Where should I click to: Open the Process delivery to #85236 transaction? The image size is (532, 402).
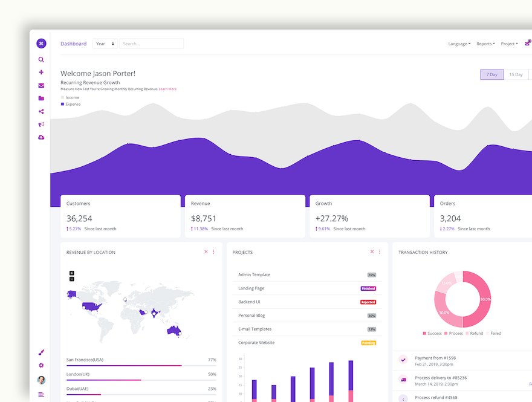coord(462,381)
